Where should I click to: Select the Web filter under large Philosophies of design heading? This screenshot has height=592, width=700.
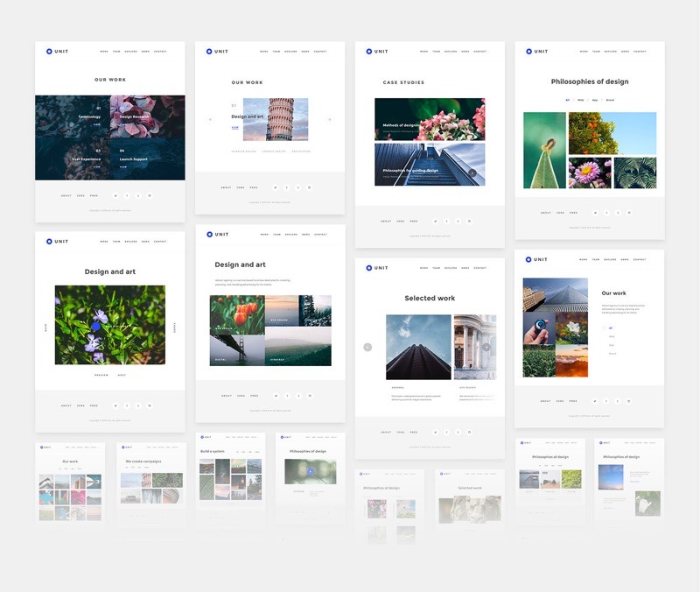580,100
